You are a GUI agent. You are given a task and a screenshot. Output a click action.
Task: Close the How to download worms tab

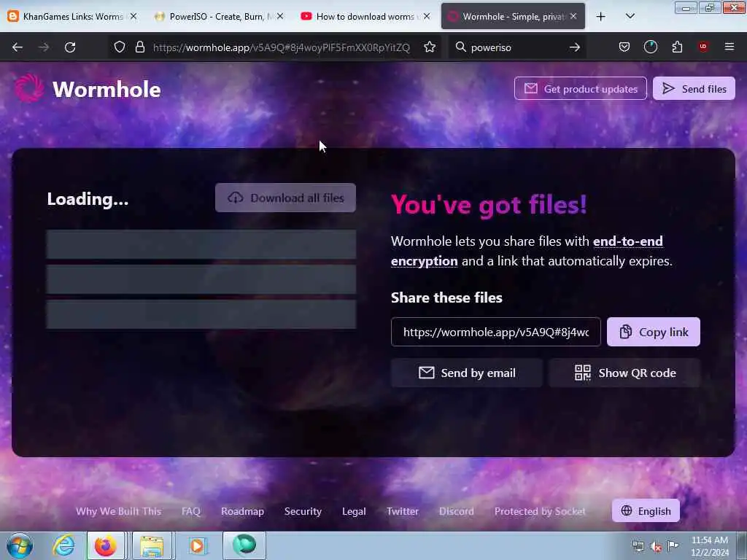(x=427, y=16)
